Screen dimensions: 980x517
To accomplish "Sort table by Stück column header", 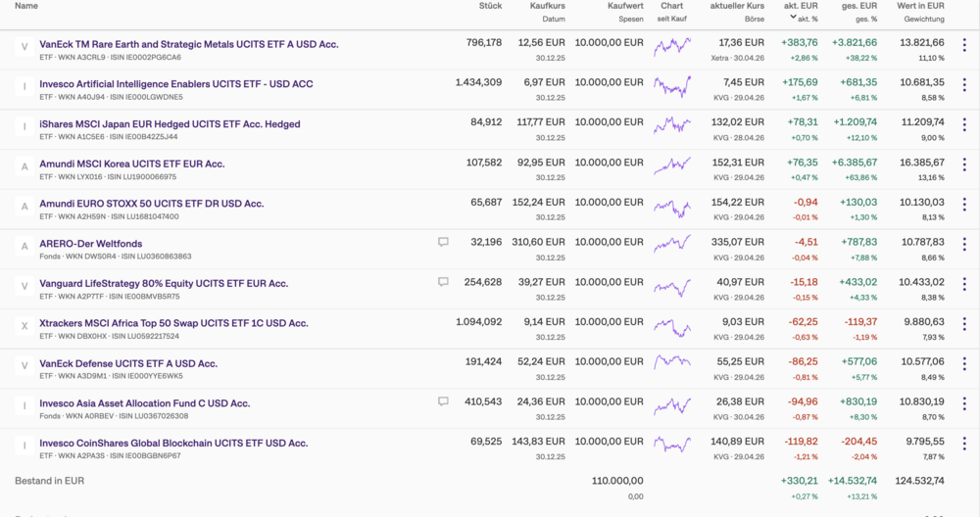I will [491, 6].
